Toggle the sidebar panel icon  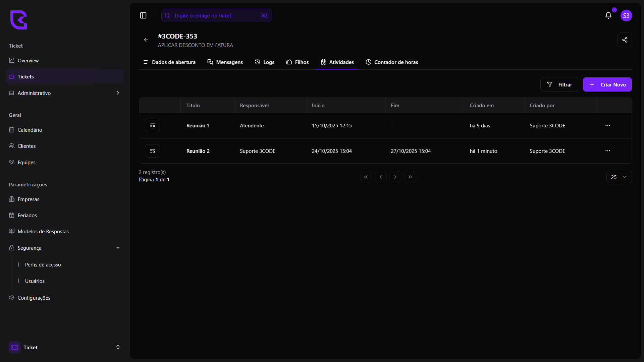click(x=143, y=15)
